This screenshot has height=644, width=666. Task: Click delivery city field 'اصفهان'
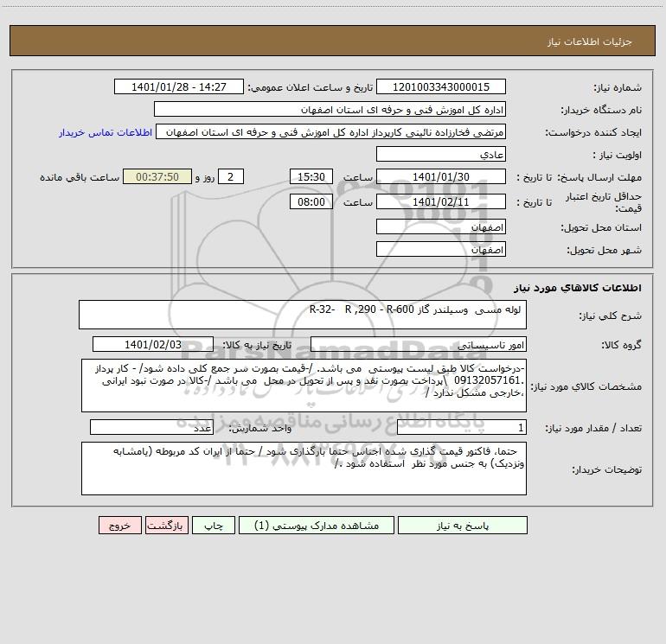(441, 249)
